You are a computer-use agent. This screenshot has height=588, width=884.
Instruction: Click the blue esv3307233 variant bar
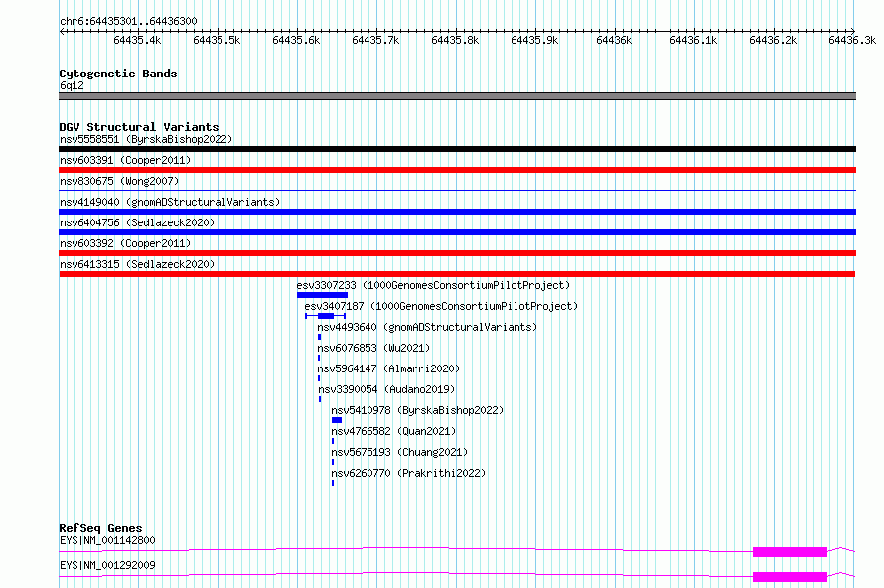coord(322,295)
